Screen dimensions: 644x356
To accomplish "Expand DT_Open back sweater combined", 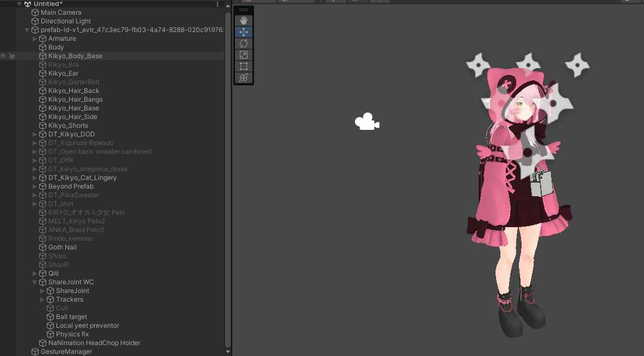I will [x=34, y=152].
